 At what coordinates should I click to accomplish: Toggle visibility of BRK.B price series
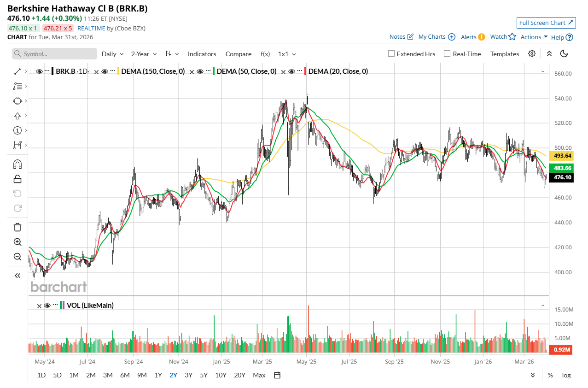(39, 71)
